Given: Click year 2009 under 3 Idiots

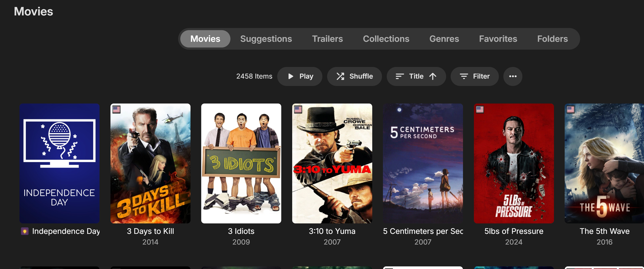Looking at the screenshot, I should pyautogui.click(x=241, y=242).
